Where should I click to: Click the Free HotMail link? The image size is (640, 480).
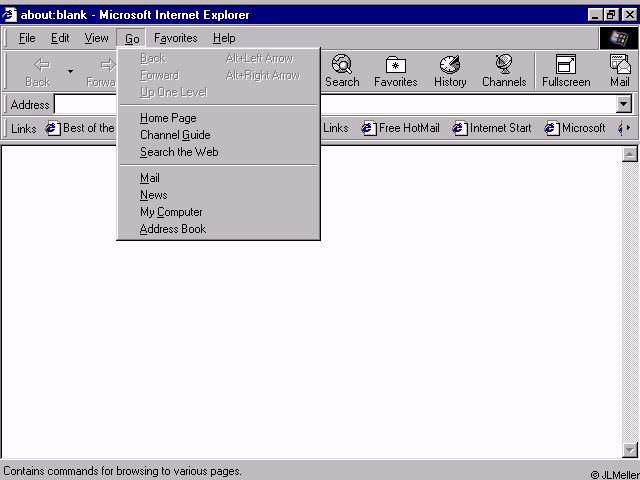click(401, 128)
